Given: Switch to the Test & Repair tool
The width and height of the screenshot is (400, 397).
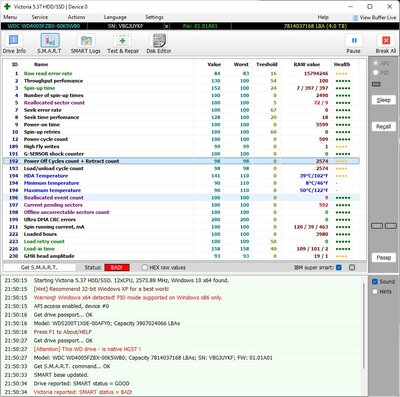Looking at the screenshot, I should [x=123, y=40].
